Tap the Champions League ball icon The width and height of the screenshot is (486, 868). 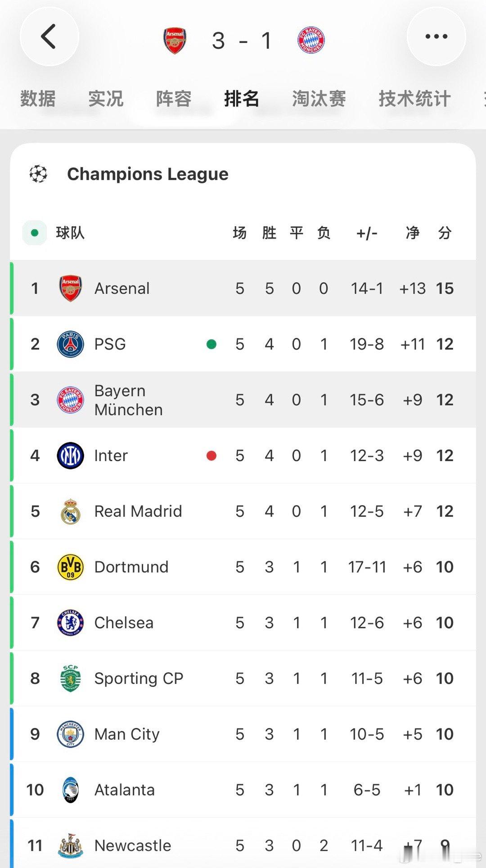pos(38,174)
